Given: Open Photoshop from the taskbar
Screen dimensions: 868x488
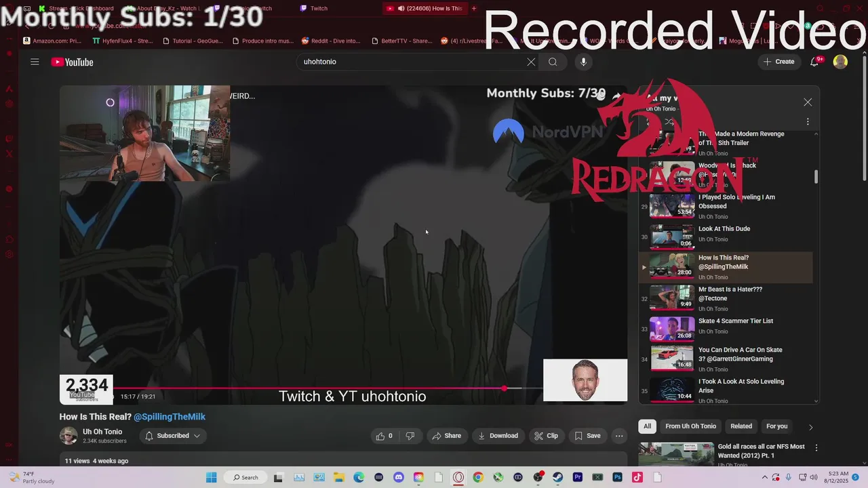Looking at the screenshot, I should (618, 477).
